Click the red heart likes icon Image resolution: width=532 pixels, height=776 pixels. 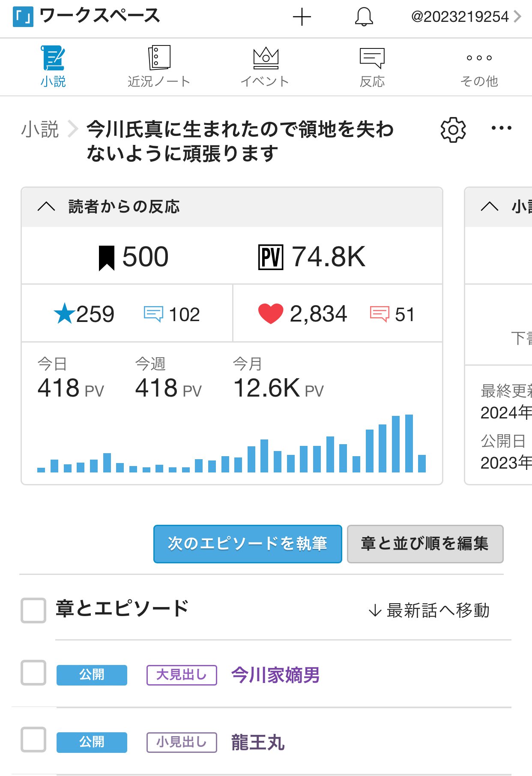click(271, 313)
